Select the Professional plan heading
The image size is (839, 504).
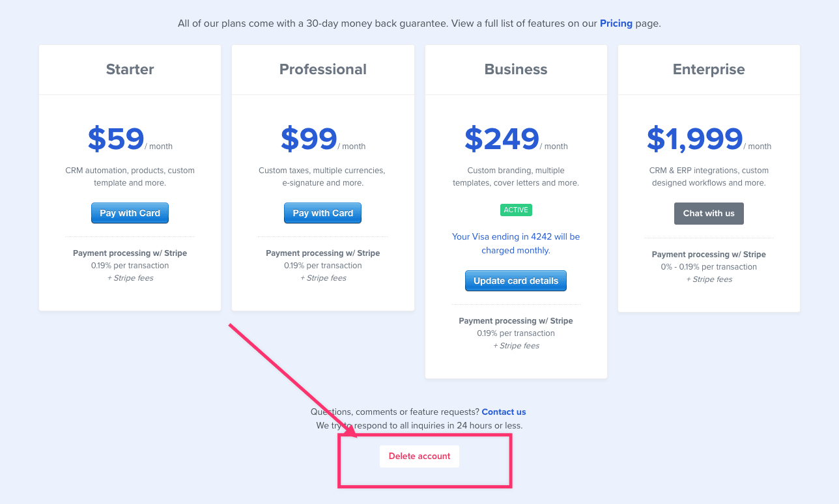[323, 70]
